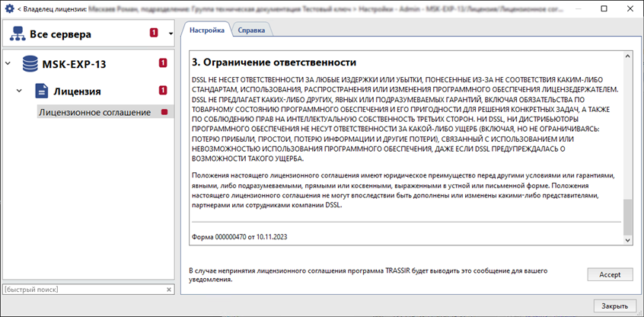Click the scrollbar up arrow
Screen dimensions: 644x317
tap(627, 57)
